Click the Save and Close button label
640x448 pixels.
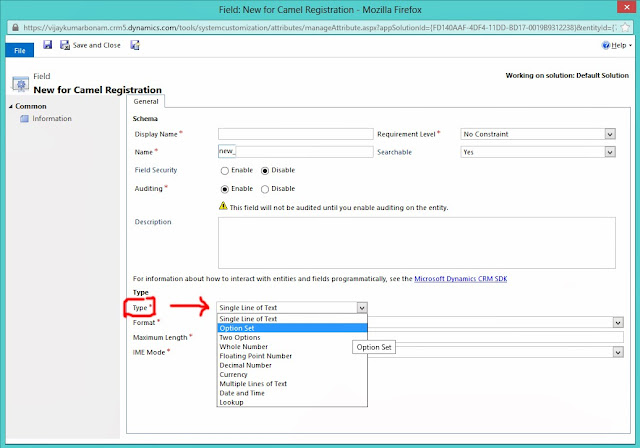coord(96,45)
